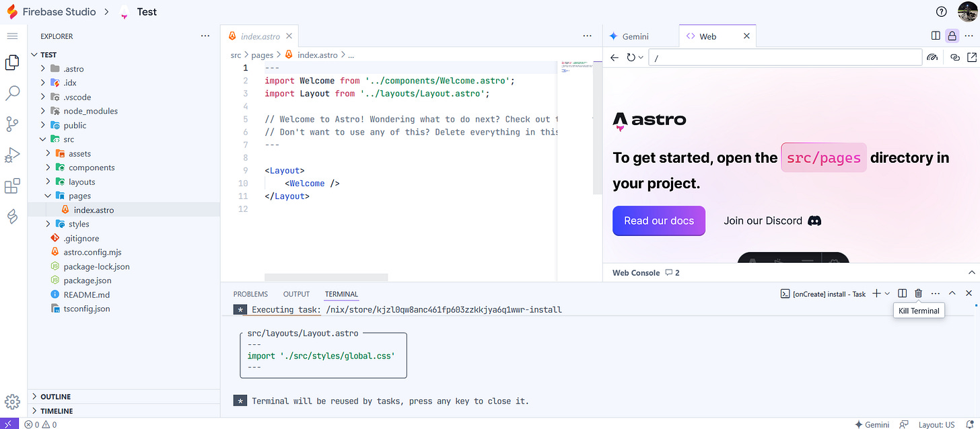Viewport: 980px width, 429px height.
Task: Kill the terminal with trash icon
Action: tap(918, 294)
